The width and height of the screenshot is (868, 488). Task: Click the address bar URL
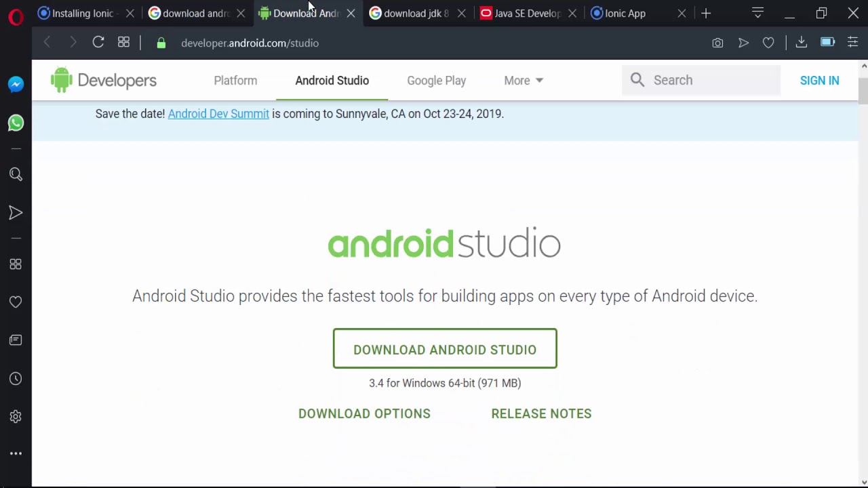[250, 43]
